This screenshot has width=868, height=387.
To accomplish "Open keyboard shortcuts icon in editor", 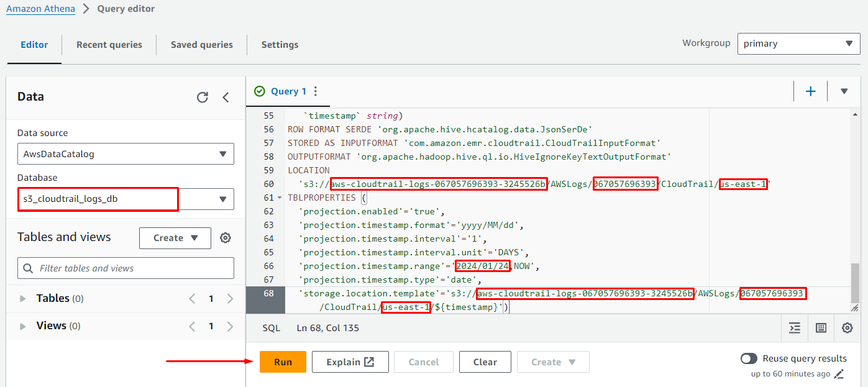I will coord(821,328).
